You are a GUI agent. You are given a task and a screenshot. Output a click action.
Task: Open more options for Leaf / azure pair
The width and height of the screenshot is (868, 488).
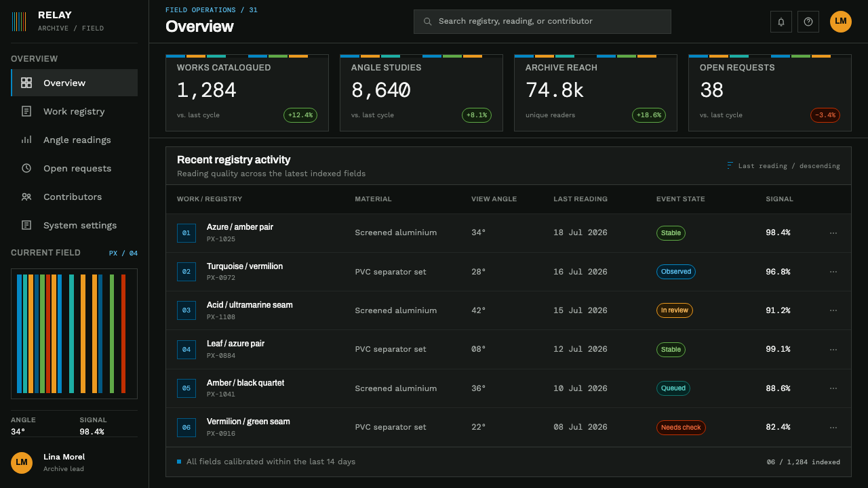[833, 350]
